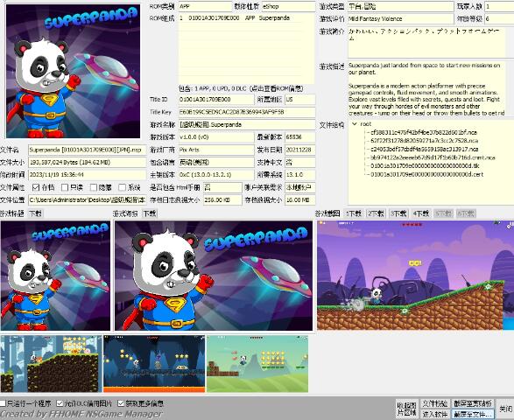Toggle the 隐藏 hidden attribute checkbox
This screenshot has height=420, width=514.
coord(94,187)
